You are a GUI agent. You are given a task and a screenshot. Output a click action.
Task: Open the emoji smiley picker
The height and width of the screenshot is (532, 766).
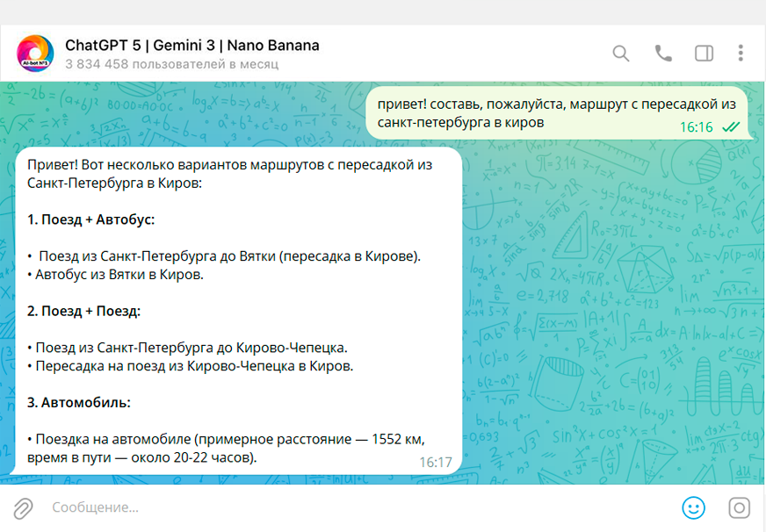coord(694,507)
